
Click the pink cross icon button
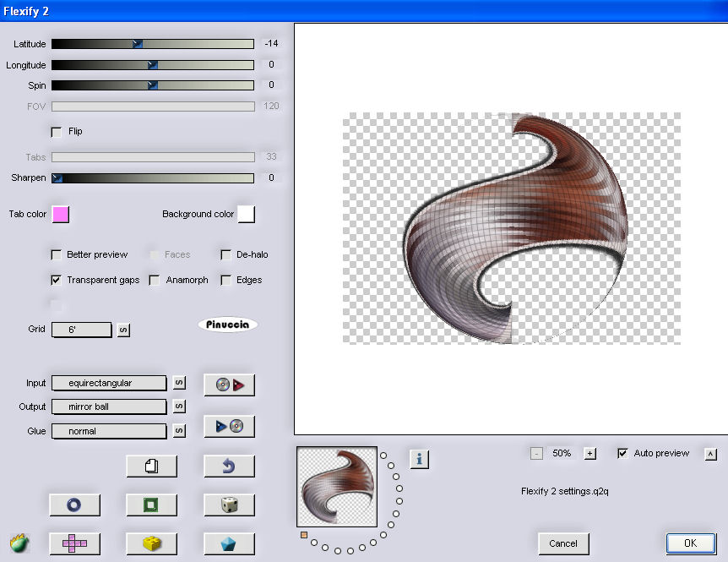75,543
